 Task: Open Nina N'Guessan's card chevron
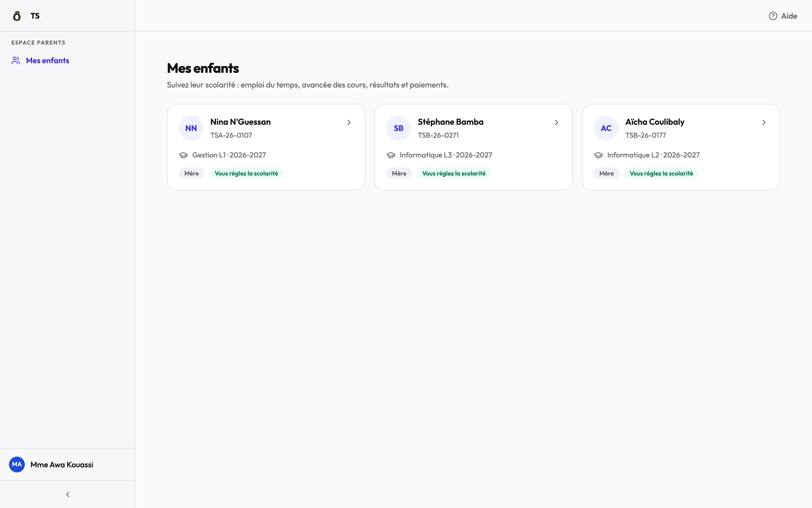pyautogui.click(x=349, y=122)
